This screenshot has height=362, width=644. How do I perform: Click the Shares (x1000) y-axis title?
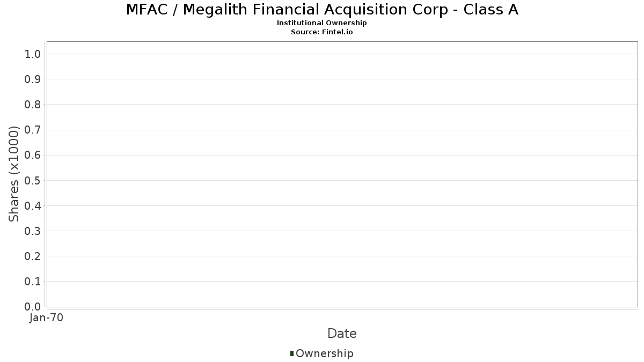(14, 174)
